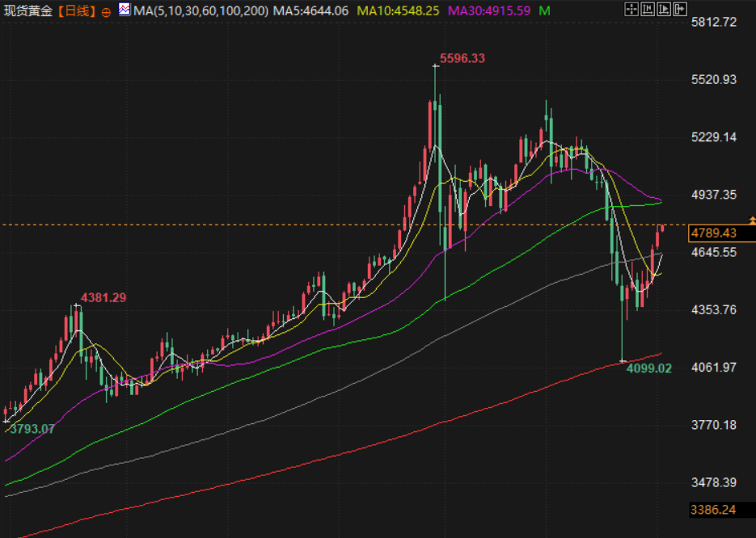Click the 5812.72 axis price
756x538 pixels.
(714, 22)
